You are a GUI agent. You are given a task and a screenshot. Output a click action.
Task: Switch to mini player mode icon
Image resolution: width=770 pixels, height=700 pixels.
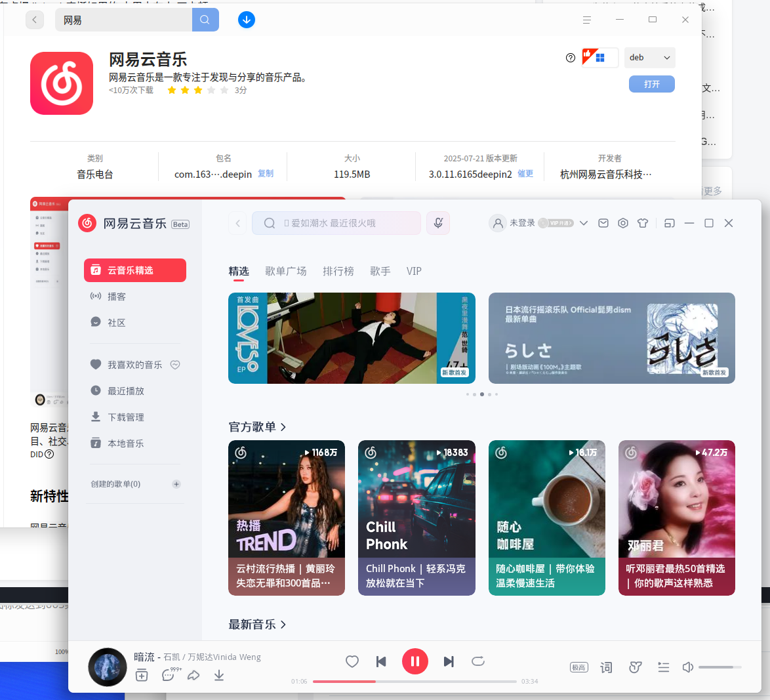[670, 223]
